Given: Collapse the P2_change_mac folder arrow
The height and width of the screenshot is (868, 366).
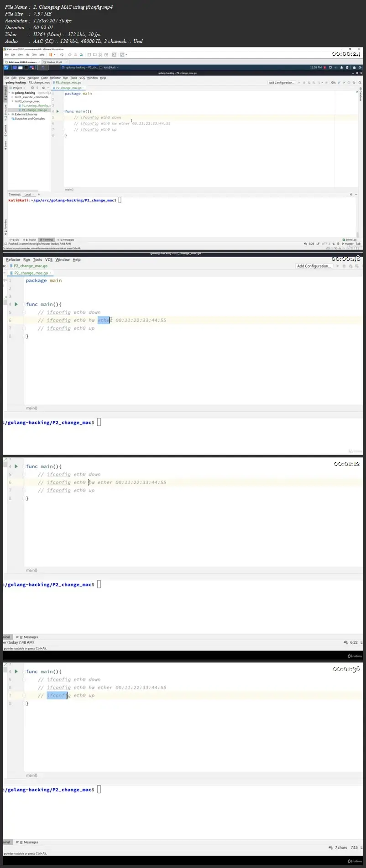Looking at the screenshot, I should (x=12, y=101).
